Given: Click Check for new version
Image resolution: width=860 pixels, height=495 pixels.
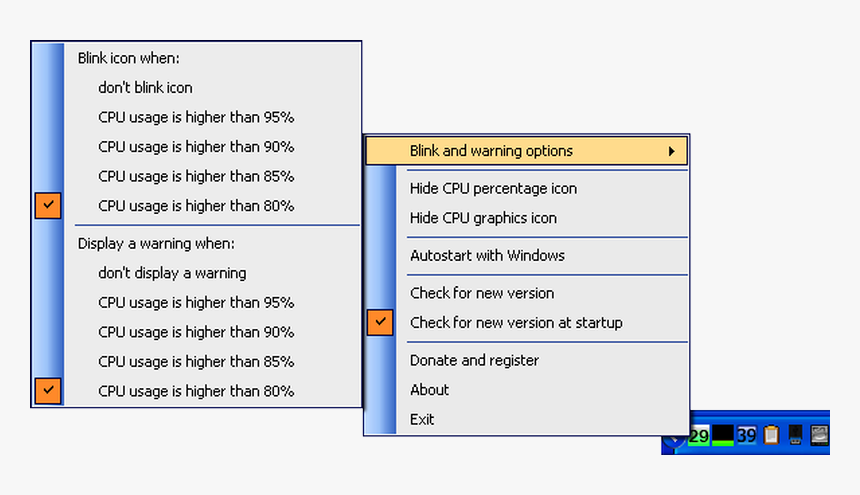Looking at the screenshot, I should [x=481, y=293].
